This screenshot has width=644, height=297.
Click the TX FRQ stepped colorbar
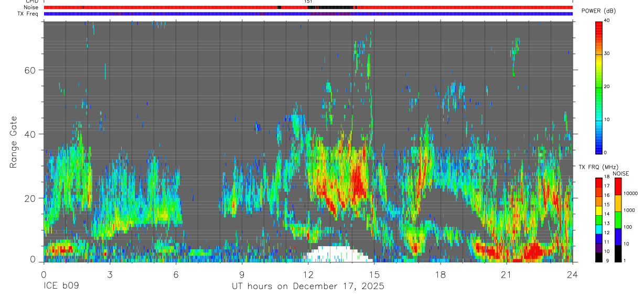[x=599, y=220]
